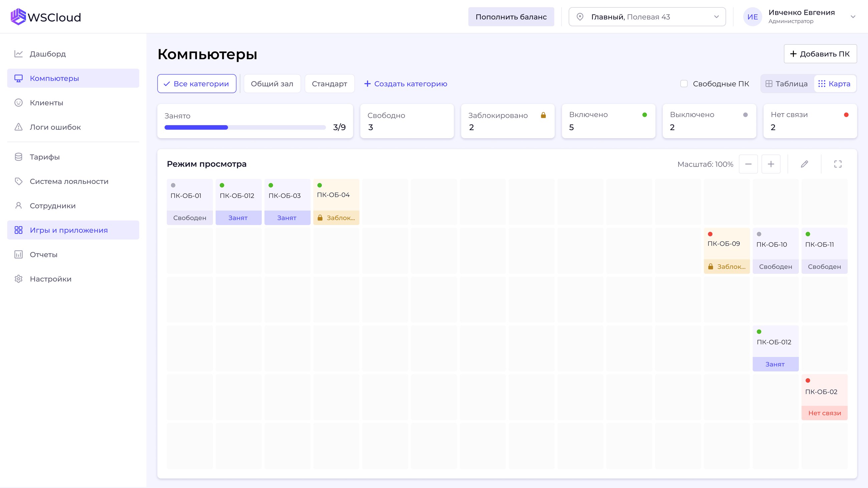Click the WSCloud logo
This screenshot has width=868, height=488.
click(x=46, y=17)
